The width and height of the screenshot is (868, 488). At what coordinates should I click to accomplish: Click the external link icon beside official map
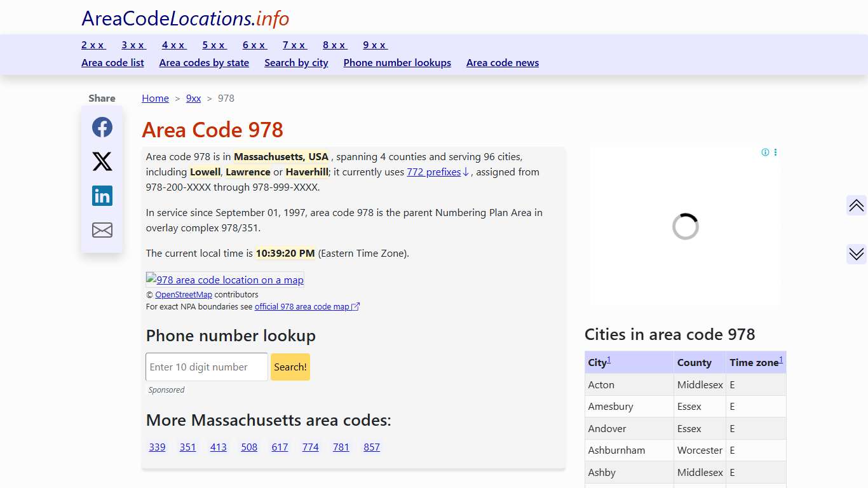point(356,306)
